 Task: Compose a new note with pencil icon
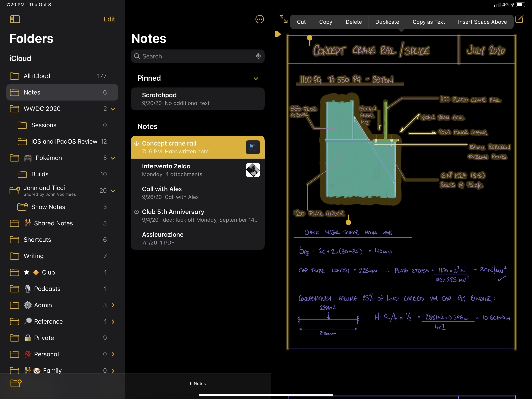(519, 19)
